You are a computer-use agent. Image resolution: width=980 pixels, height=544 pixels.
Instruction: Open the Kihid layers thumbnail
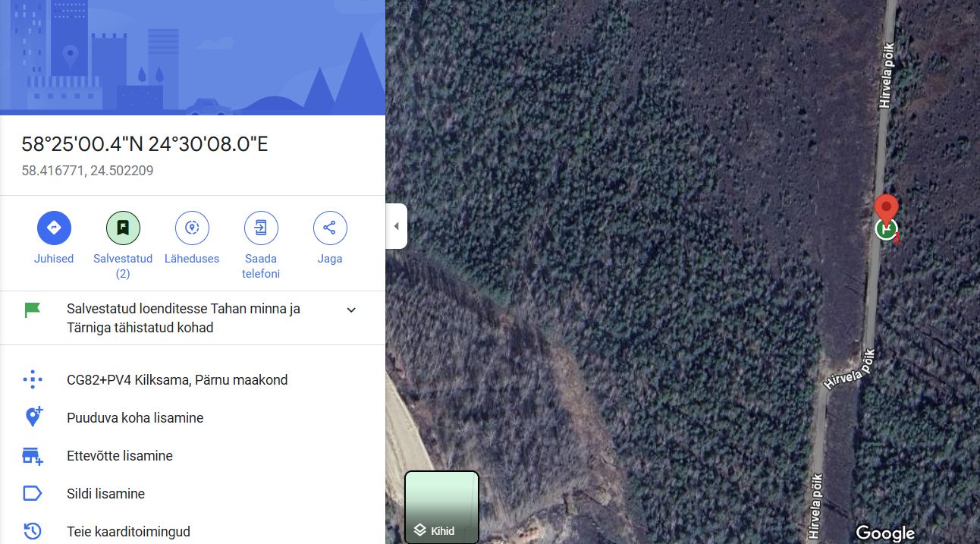[441, 507]
